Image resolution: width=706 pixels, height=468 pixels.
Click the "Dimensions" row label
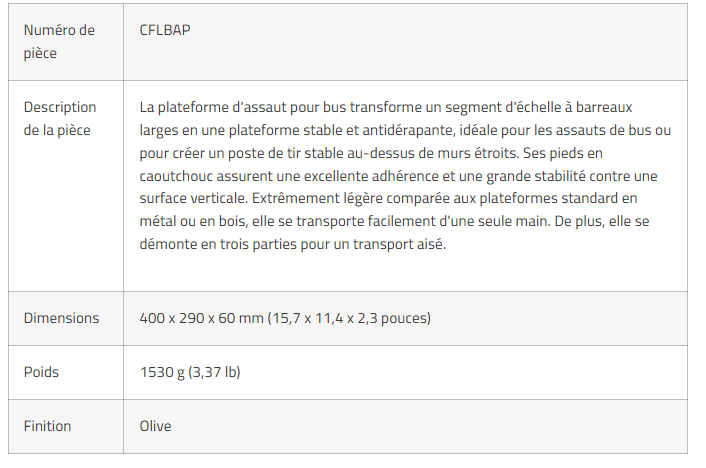point(61,318)
